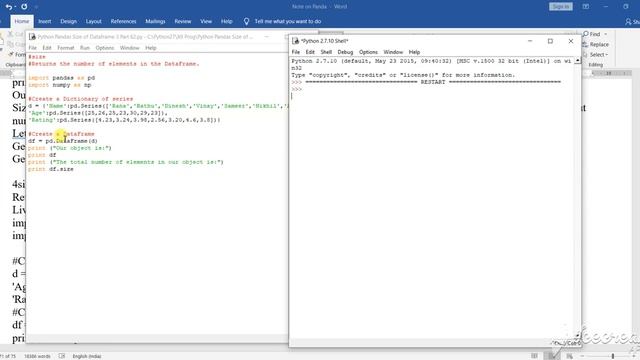This screenshot has width=640, height=360.
Task: Click 'English (India)' language in status bar
Action: click(87, 356)
